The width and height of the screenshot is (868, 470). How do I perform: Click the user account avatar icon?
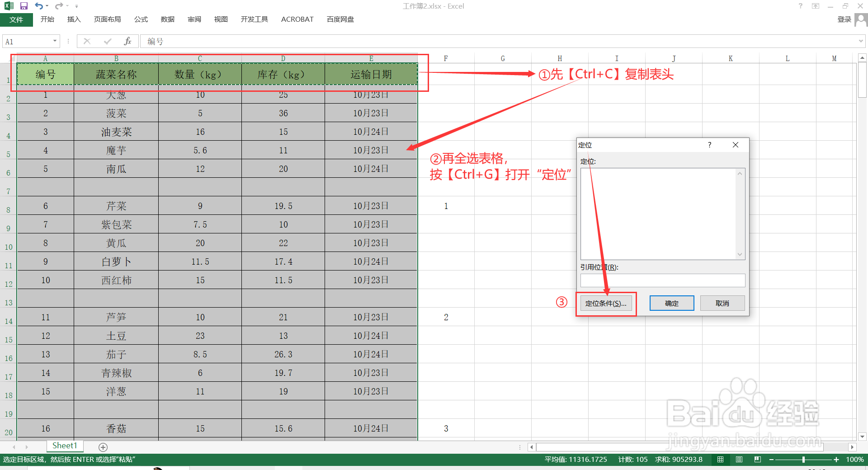click(861, 20)
